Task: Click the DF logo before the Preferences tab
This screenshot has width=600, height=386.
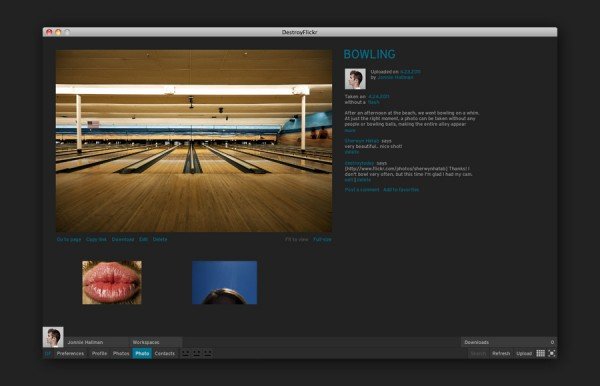Action: (48, 353)
